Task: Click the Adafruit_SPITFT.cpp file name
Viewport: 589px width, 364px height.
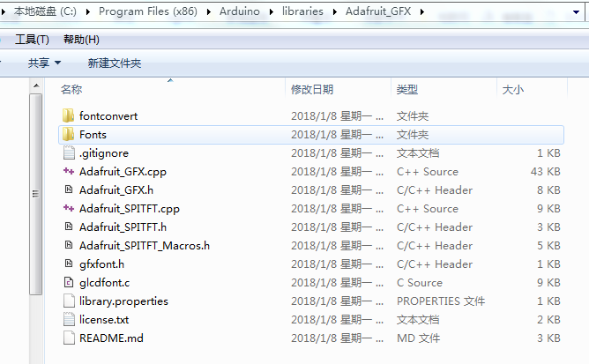Action: click(130, 209)
